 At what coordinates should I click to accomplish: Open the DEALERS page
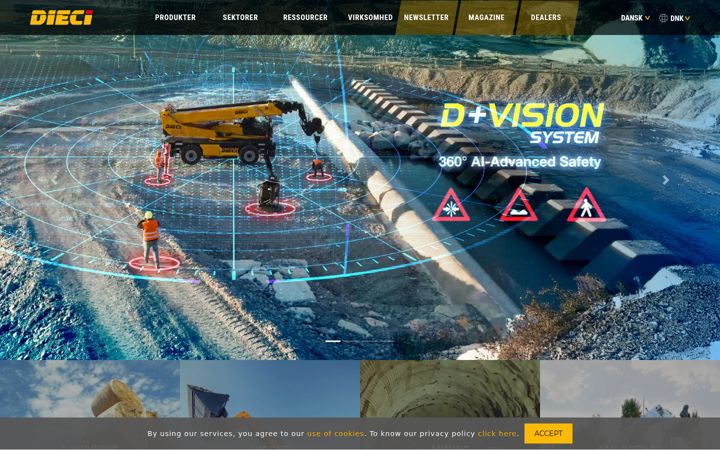click(x=546, y=17)
